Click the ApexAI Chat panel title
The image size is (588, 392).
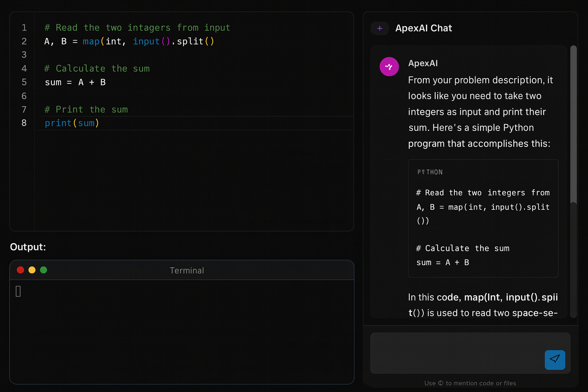coord(423,28)
